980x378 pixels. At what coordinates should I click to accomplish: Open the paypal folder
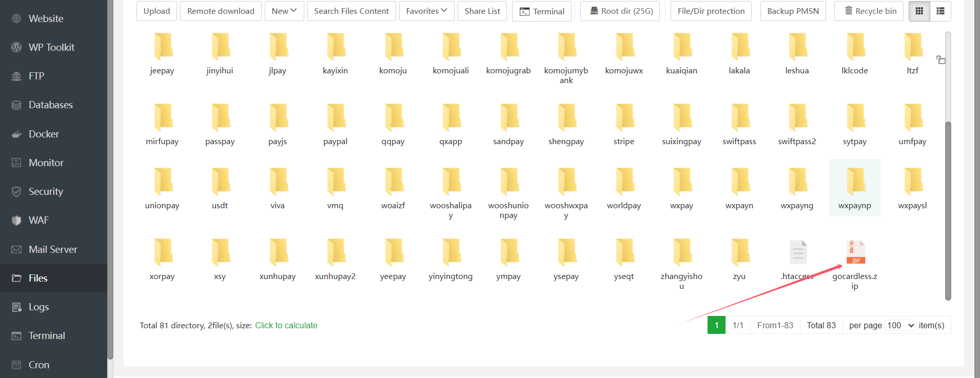[x=336, y=118]
